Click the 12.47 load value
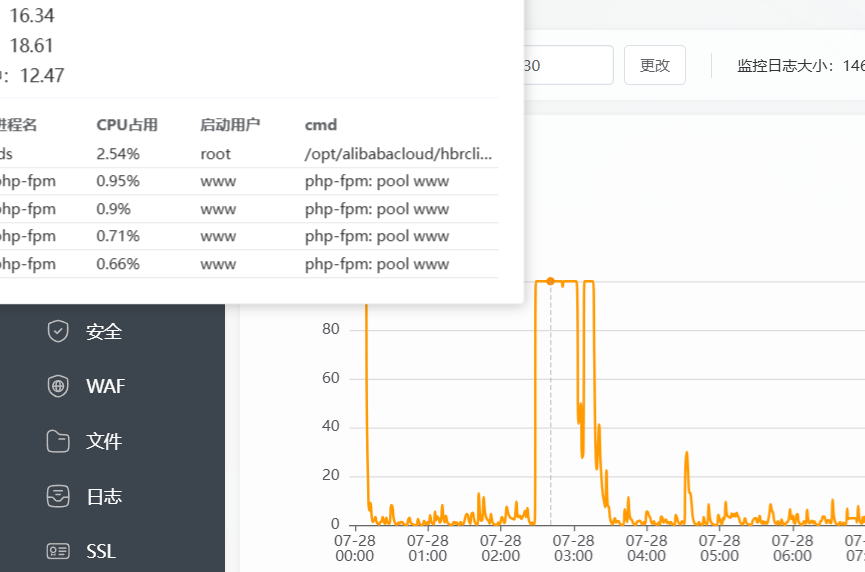865x572 pixels. tap(42, 76)
